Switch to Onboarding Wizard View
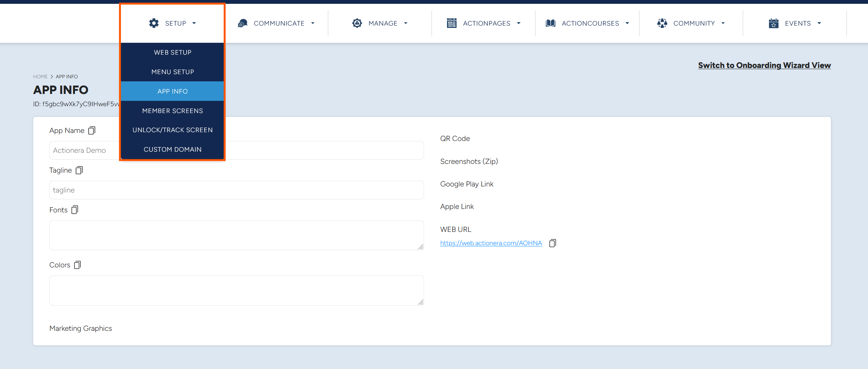868x369 pixels. pyautogui.click(x=764, y=65)
